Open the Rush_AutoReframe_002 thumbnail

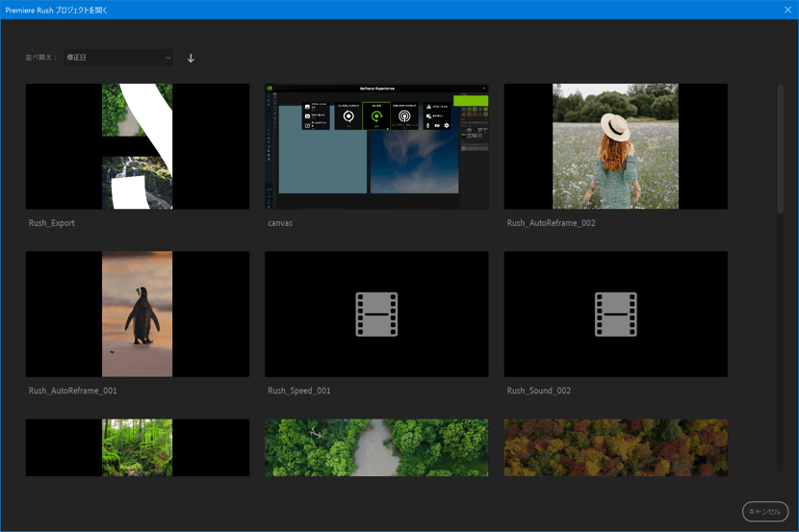(615, 146)
